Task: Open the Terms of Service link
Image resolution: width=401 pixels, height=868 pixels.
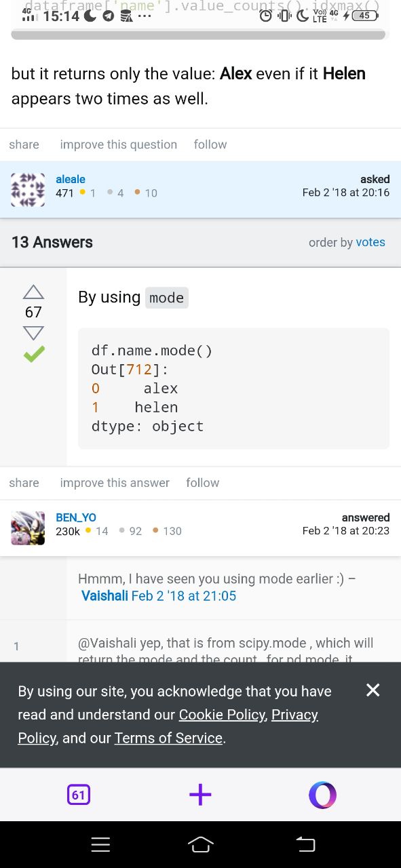Action: click(168, 738)
